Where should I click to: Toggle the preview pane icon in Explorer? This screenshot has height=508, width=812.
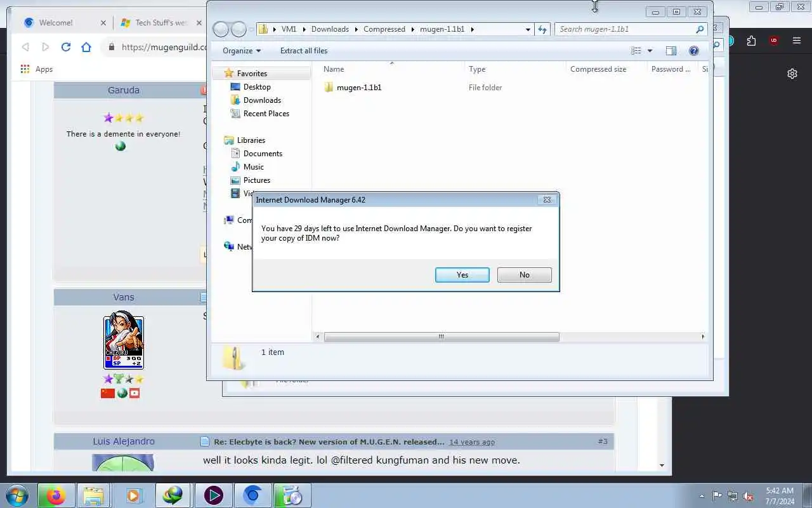[671, 51]
